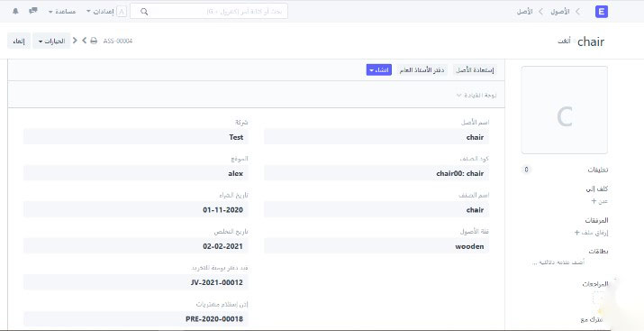Open the مساعدة help dropdown

click(x=62, y=12)
